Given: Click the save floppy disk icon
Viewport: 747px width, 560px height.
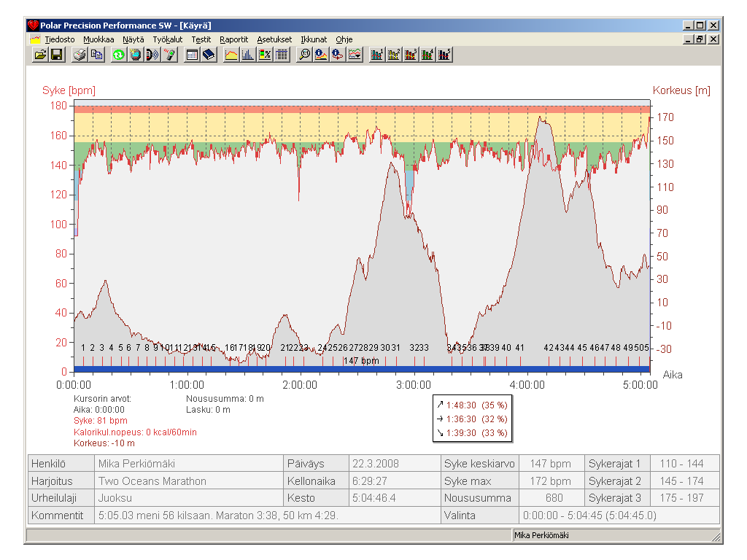Looking at the screenshot, I should tap(56, 55).
